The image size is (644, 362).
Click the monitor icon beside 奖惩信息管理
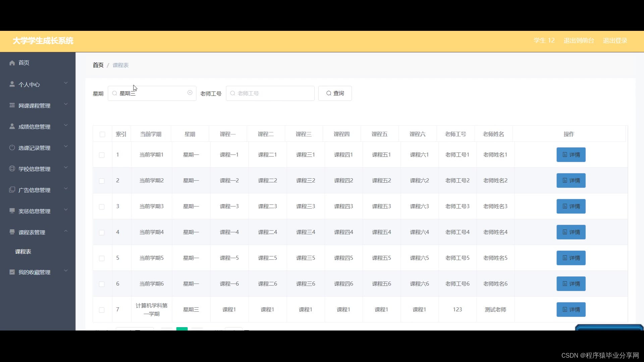pos(12,211)
